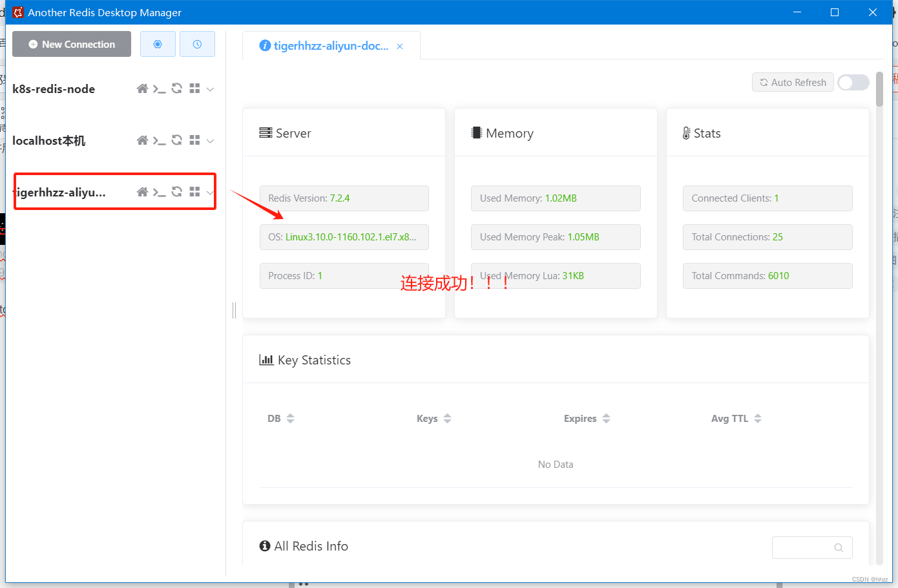Click the Connected Clients field
Image resolution: width=898 pixels, height=588 pixels.
pyautogui.click(x=767, y=198)
